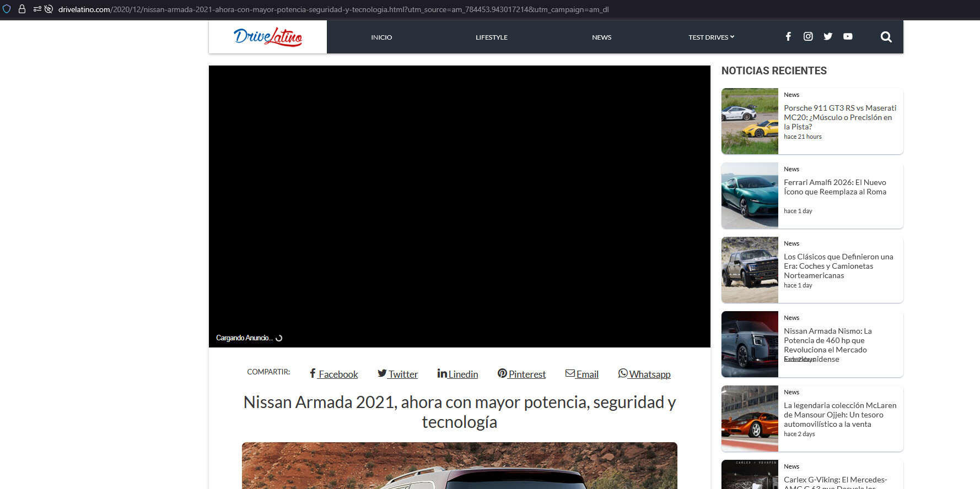Share article on Pinterest link
Screen dimensions: 980x489
pyautogui.click(x=521, y=374)
